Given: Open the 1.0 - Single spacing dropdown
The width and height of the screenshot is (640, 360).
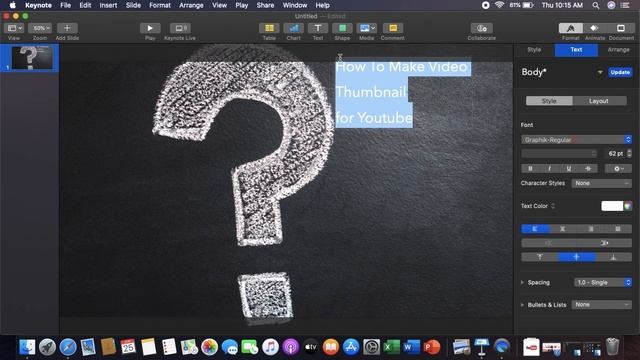Looking at the screenshot, I should pyautogui.click(x=603, y=282).
